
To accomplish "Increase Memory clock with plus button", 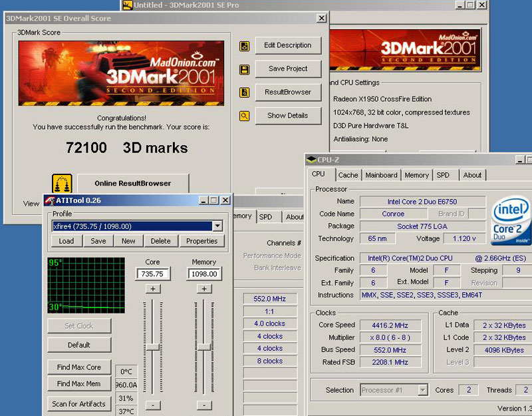I will point(204,289).
